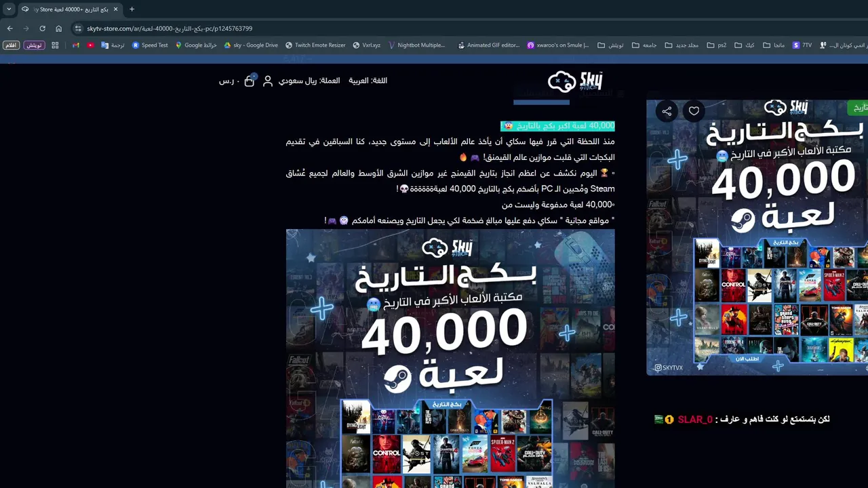Viewport: 868px width, 488px height.
Task: Select the text 40,000 لعبة مدفوعة وليست من
Action: click(557, 205)
